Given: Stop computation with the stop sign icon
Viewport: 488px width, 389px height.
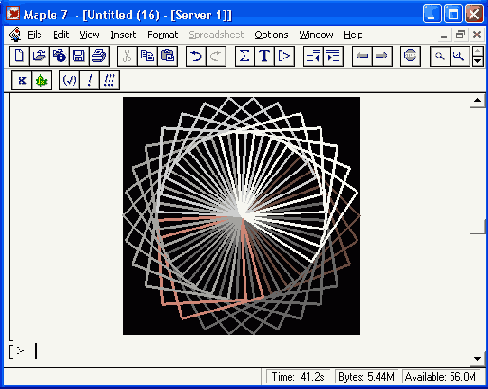Looking at the screenshot, I should (410, 56).
